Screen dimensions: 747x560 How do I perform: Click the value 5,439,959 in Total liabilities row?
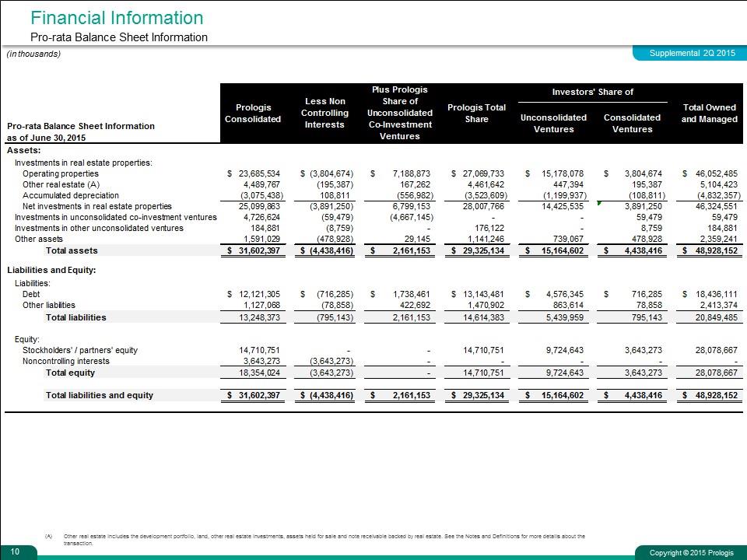point(565,317)
